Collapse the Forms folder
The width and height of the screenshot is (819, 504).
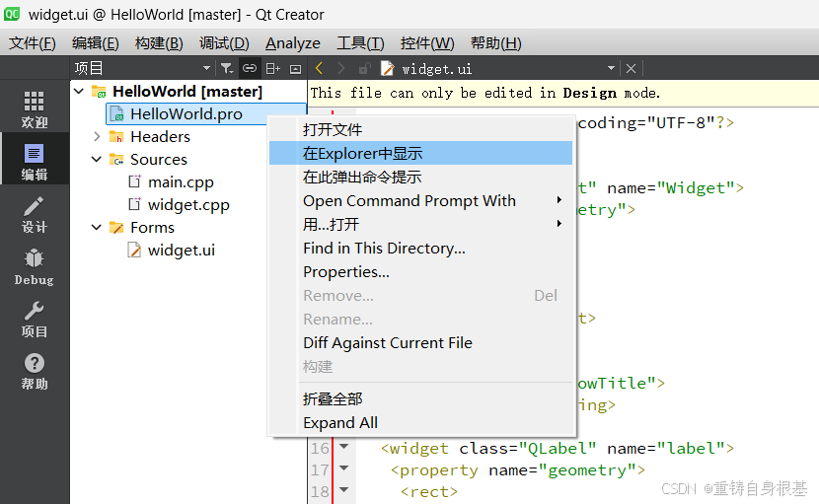click(97, 227)
